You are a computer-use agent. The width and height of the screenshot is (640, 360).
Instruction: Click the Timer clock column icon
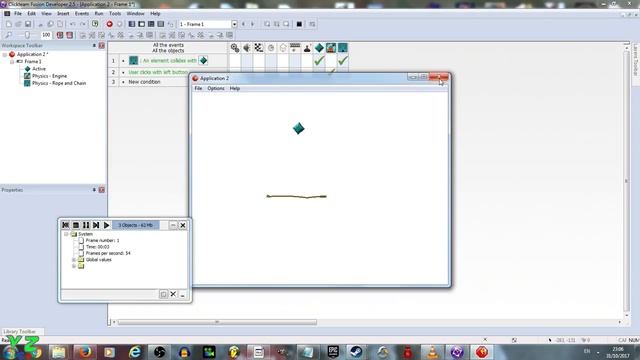pyautogui.click(x=271, y=48)
